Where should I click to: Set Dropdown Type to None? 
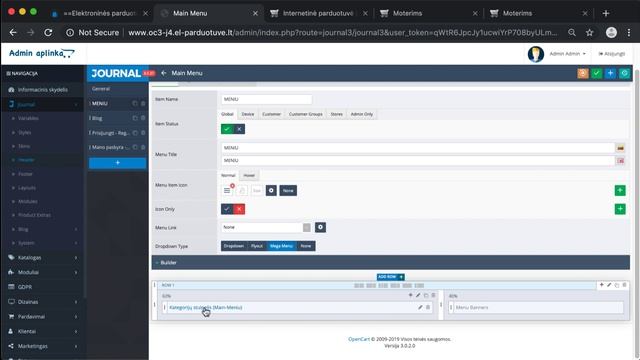pos(306,246)
